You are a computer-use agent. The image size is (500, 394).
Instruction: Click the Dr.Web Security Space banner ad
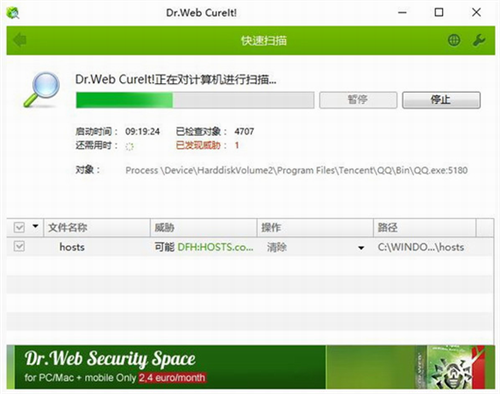251,367
